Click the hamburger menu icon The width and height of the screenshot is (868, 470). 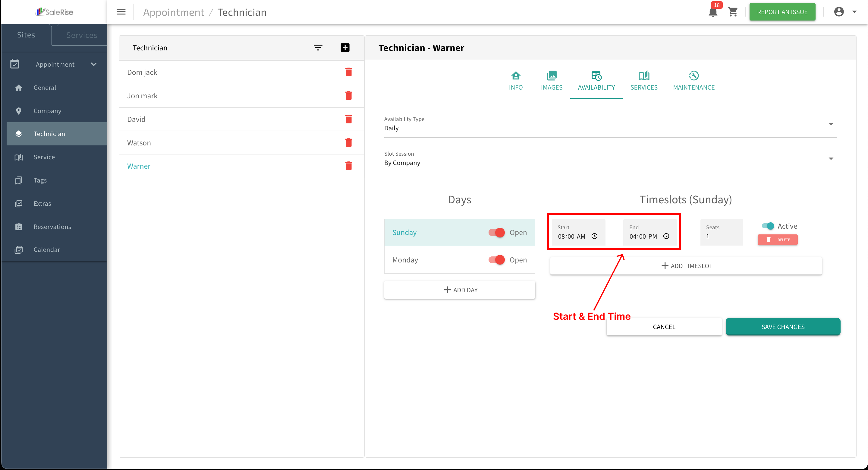pyautogui.click(x=121, y=12)
